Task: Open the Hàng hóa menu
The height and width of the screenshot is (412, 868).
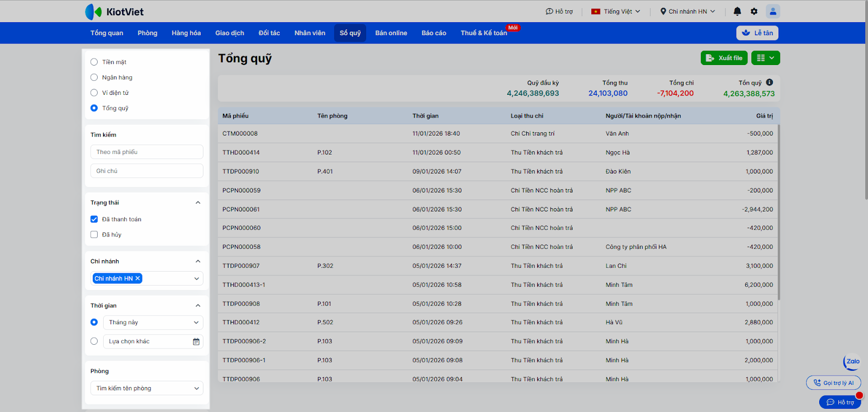Action: [186, 33]
